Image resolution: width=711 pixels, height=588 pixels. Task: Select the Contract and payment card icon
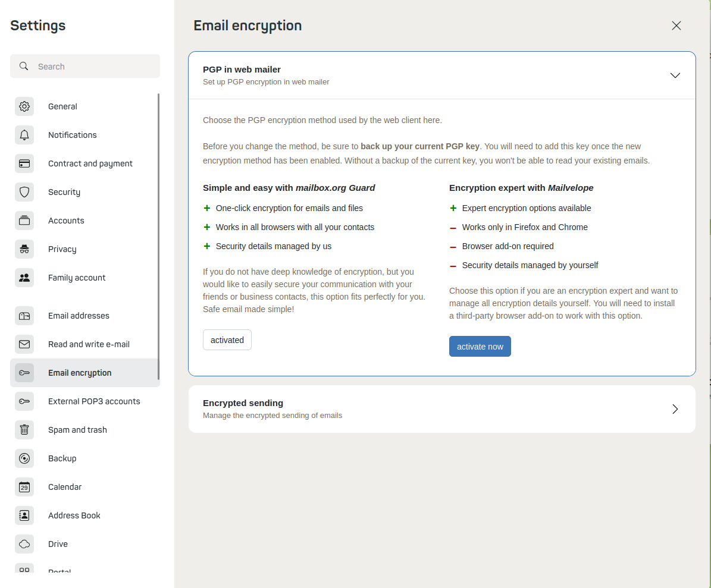(x=24, y=163)
